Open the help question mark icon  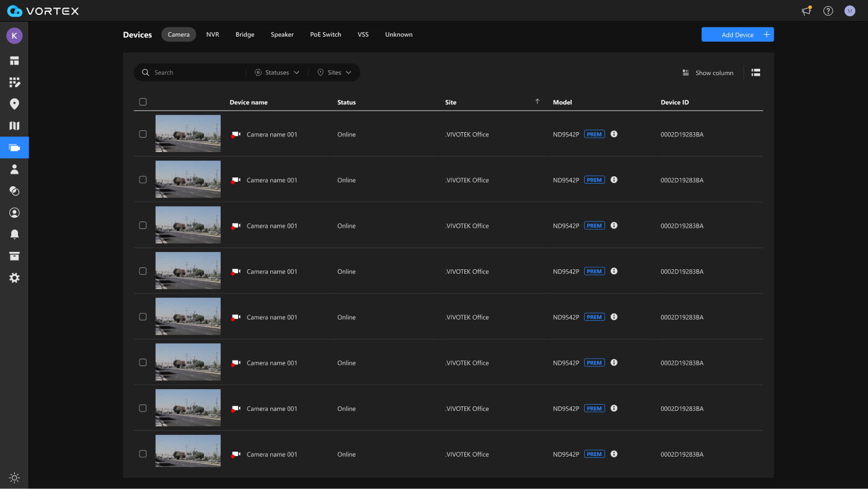coord(828,11)
